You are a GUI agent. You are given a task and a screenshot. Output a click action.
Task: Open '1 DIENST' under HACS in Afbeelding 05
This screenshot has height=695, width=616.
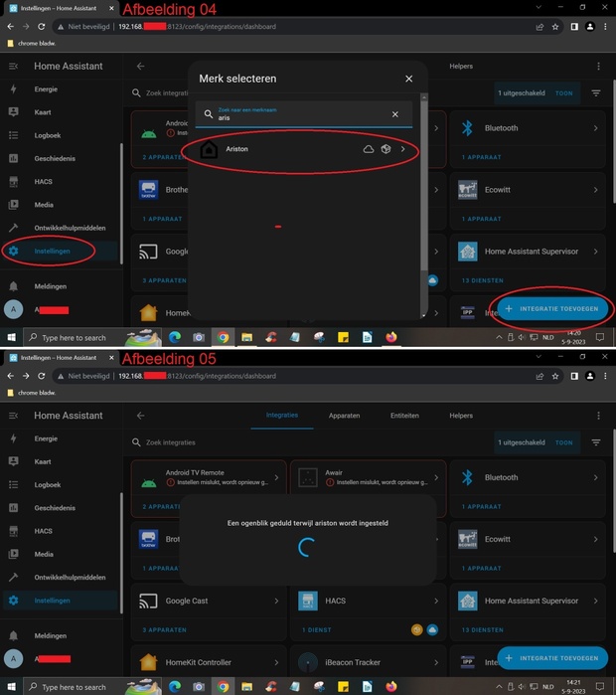click(317, 629)
